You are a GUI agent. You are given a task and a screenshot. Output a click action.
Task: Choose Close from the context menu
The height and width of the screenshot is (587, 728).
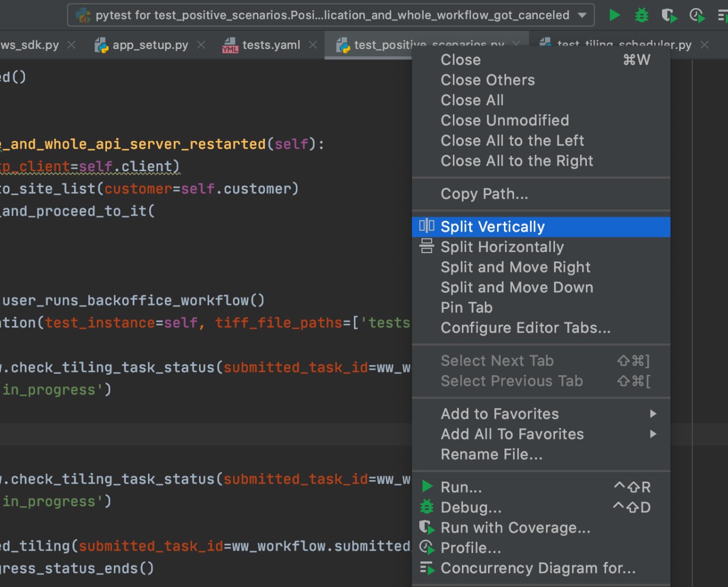541,60
